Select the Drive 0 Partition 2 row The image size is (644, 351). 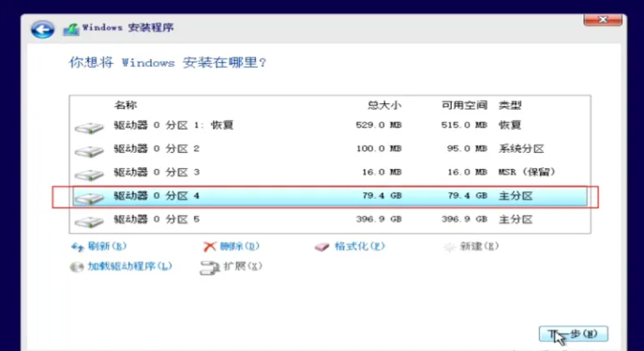[x=330, y=149]
